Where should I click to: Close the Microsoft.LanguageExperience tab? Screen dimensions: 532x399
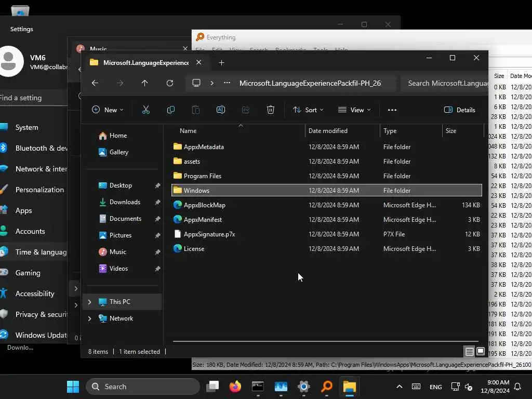click(x=199, y=62)
